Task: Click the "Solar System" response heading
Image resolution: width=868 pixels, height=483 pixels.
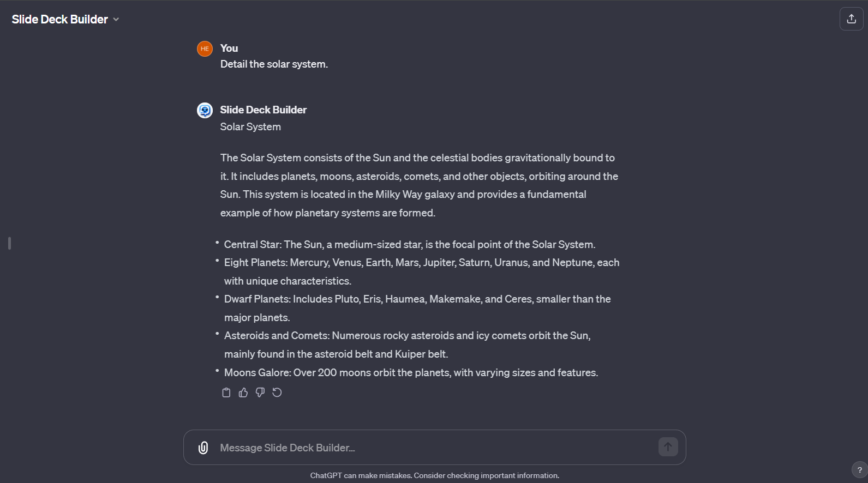Action: point(250,126)
